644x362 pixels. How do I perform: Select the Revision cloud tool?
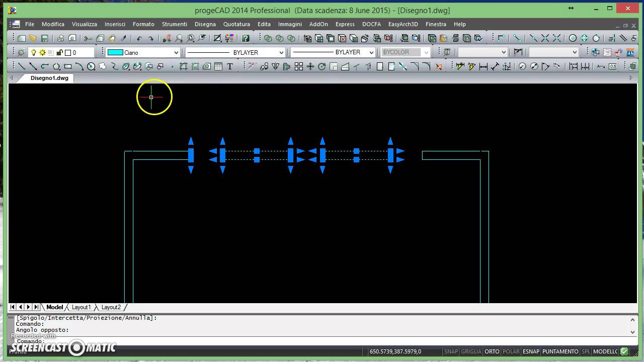pos(103,66)
